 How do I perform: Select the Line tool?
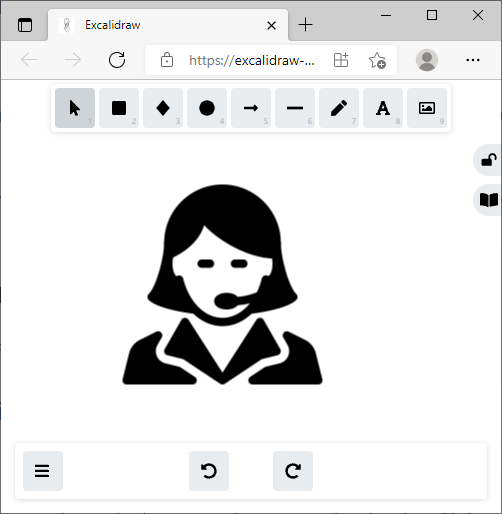(295, 108)
